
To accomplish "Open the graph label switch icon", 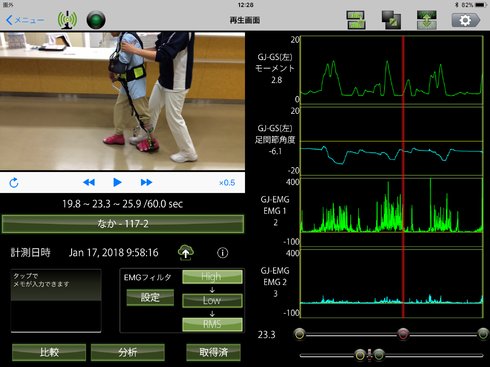I will coord(356,20).
